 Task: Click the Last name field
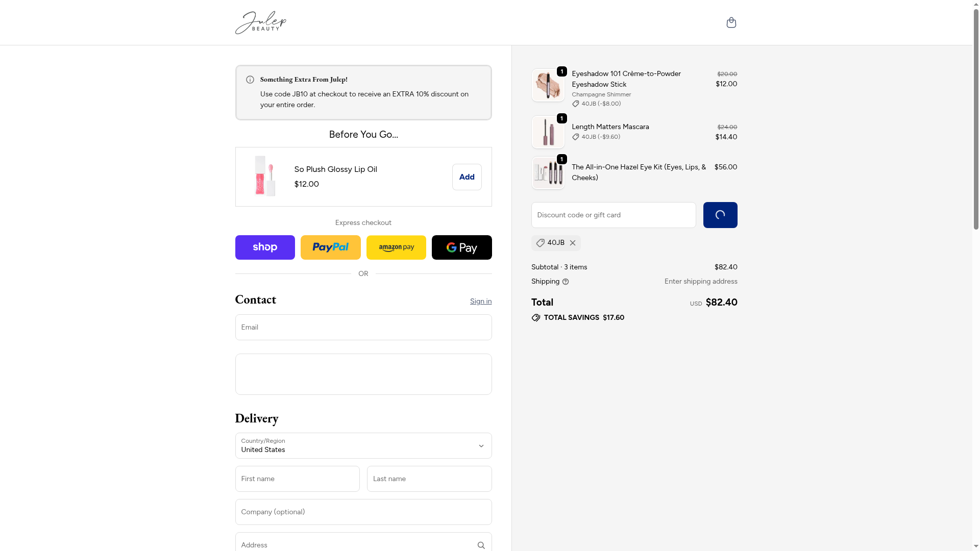tap(429, 479)
